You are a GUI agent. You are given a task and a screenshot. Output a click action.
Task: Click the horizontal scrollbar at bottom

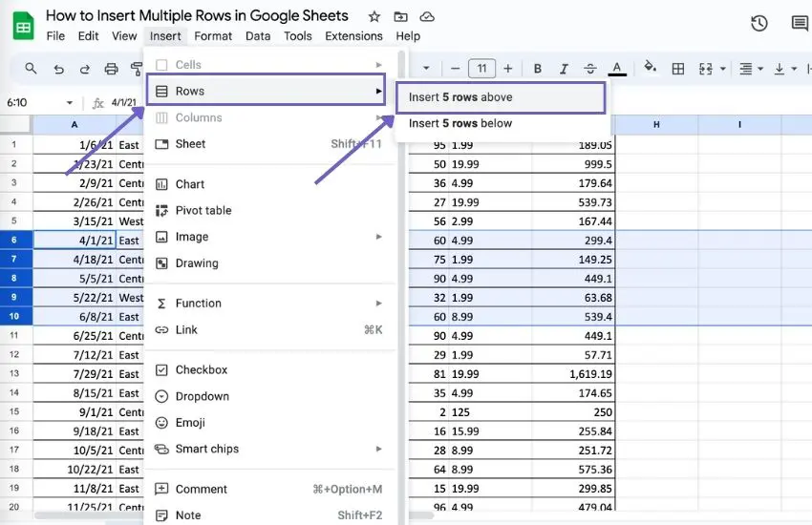coord(233,515)
